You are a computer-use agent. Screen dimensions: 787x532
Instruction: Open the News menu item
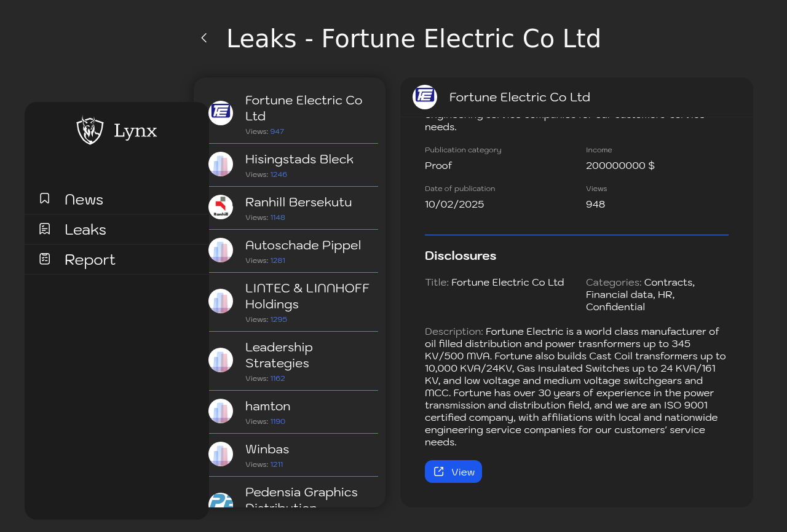point(117,199)
